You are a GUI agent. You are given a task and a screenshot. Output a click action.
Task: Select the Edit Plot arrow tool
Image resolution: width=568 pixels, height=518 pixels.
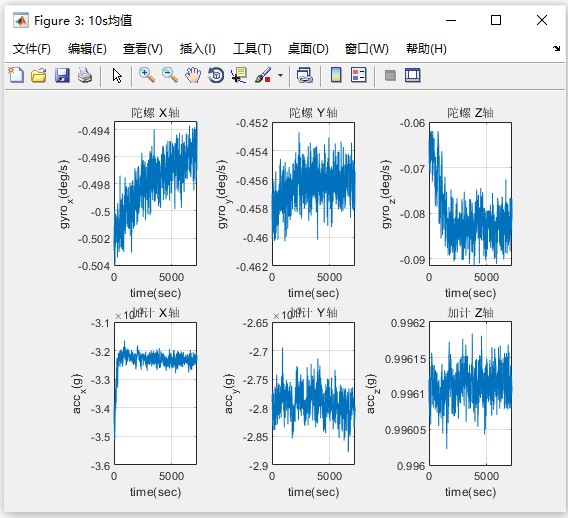coord(117,76)
